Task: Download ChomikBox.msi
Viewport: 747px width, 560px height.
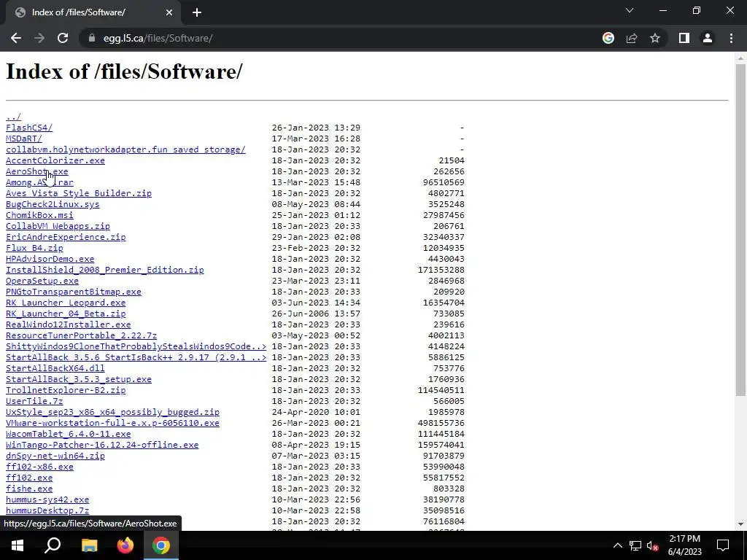Action: (39, 215)
